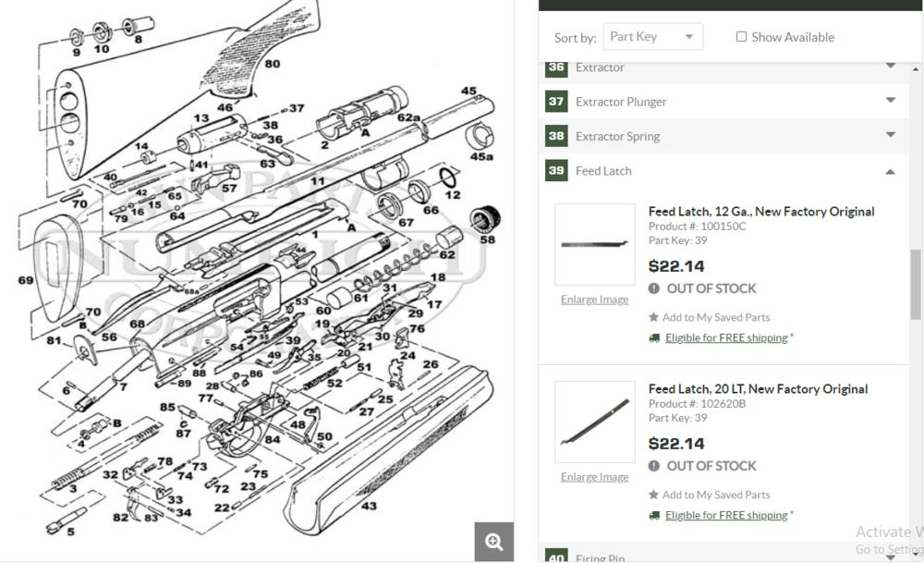
Task: Select the Extractor Spring list item
Action: coord(617,136)
